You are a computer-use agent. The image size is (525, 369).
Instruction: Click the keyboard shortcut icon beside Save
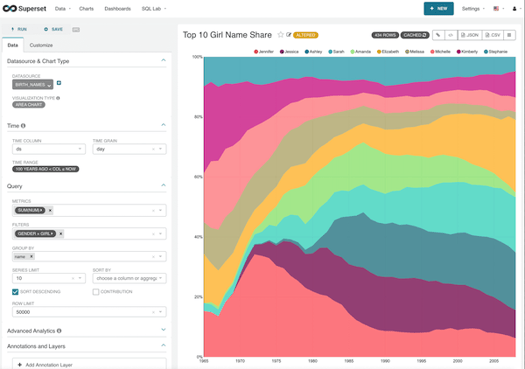coord(76,29)
